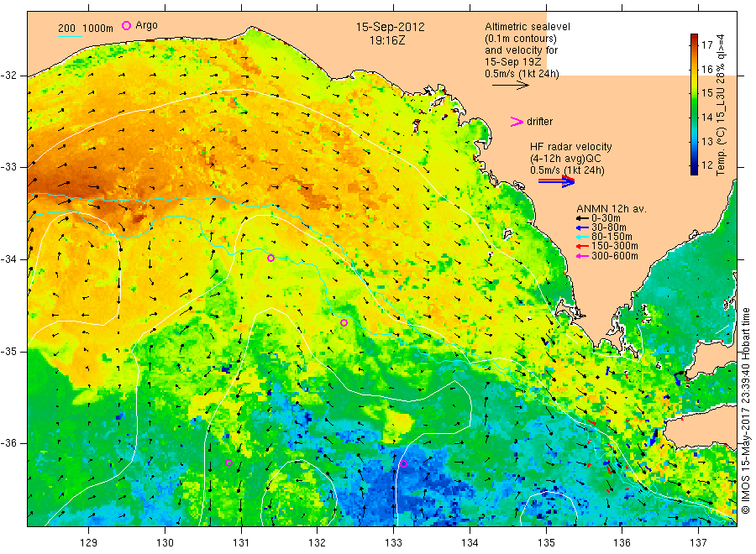
Task: Click the colorbar tick label '15'
Action: tap(706, 93)
